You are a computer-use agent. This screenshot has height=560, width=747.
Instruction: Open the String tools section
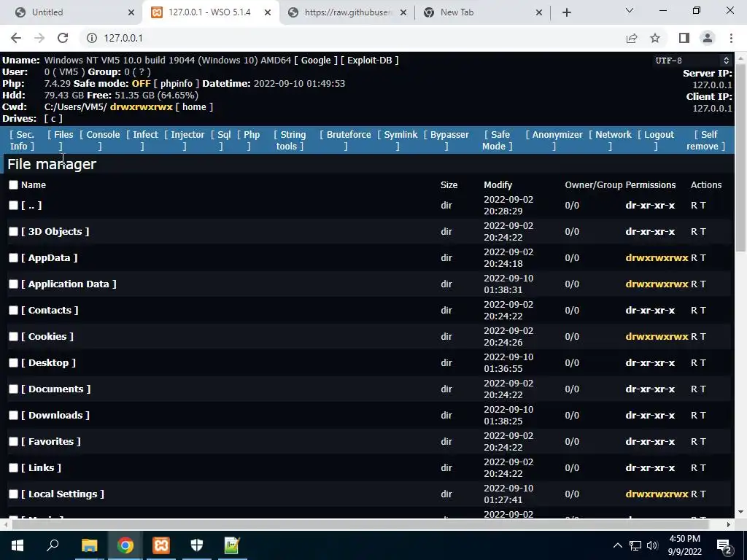click(x=290, y=141)
